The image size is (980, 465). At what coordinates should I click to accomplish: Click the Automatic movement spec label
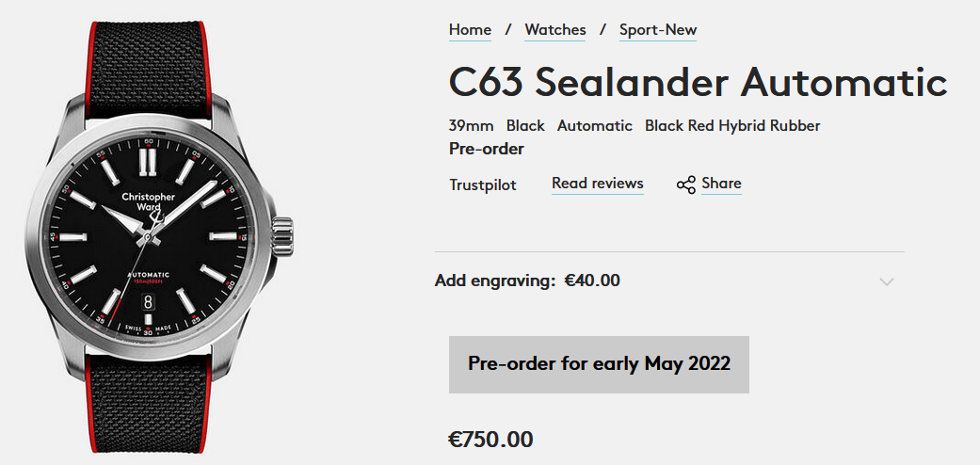(x=595, y=125)
